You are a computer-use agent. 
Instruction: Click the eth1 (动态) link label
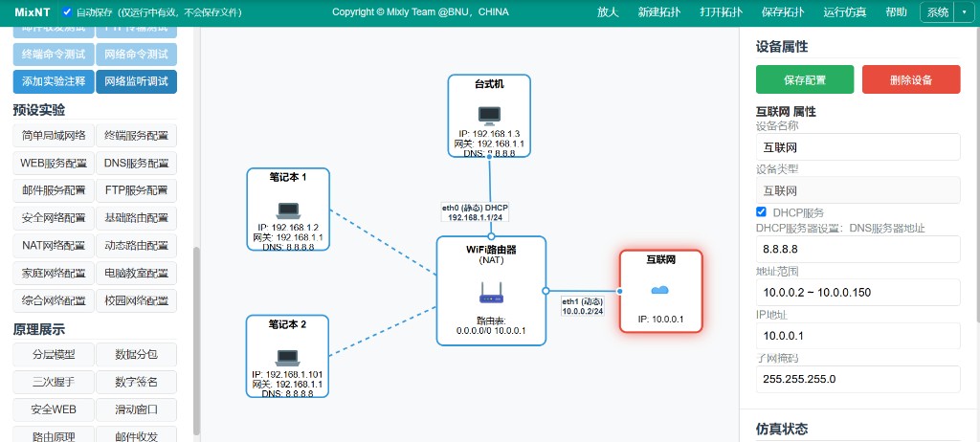[583, 306]
